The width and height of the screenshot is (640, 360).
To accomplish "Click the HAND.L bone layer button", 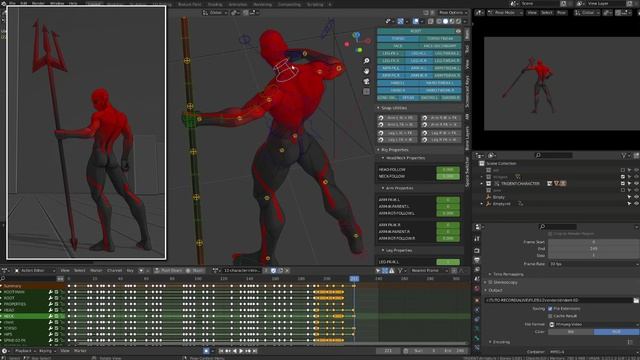I will [x=398, y=83].
